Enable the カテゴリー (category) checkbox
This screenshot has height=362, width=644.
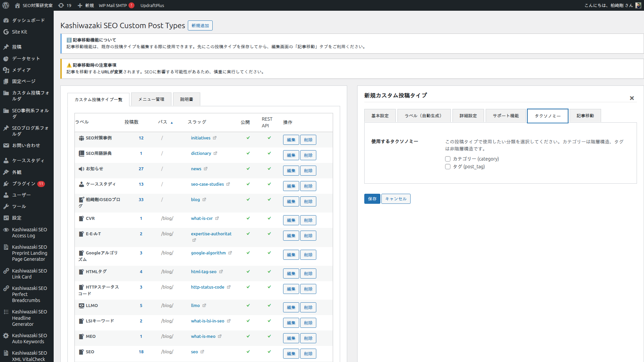point(448,159)
